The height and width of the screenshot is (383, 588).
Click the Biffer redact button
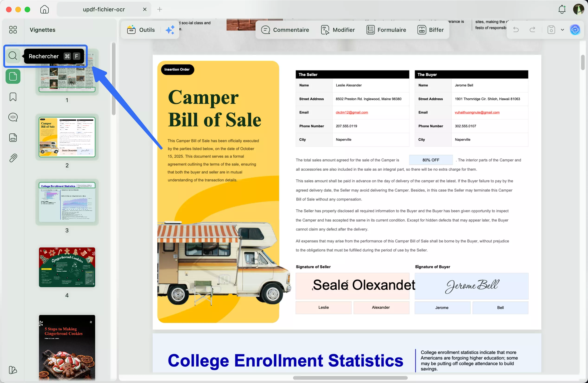click(430, 30)
